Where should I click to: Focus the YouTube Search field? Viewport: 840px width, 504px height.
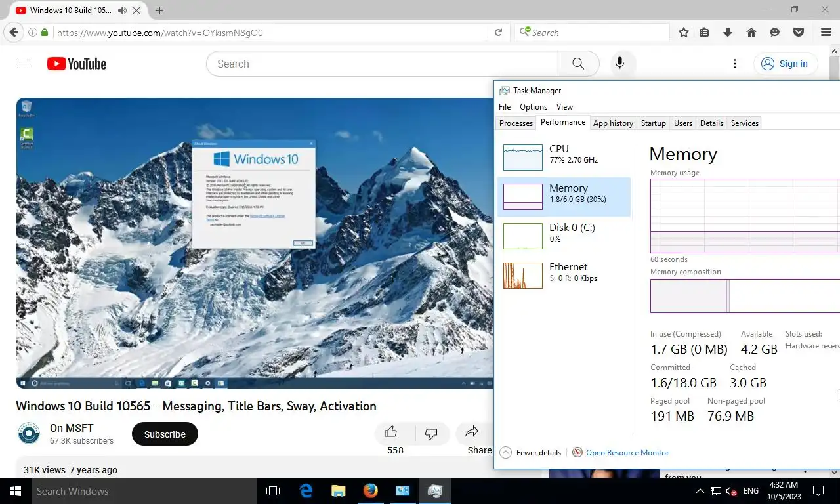382,64
